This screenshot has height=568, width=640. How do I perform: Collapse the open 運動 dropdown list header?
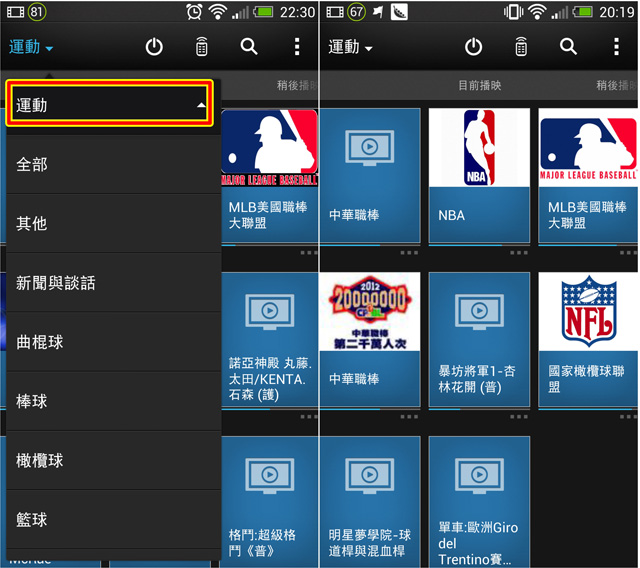click(x=109, y=103)
